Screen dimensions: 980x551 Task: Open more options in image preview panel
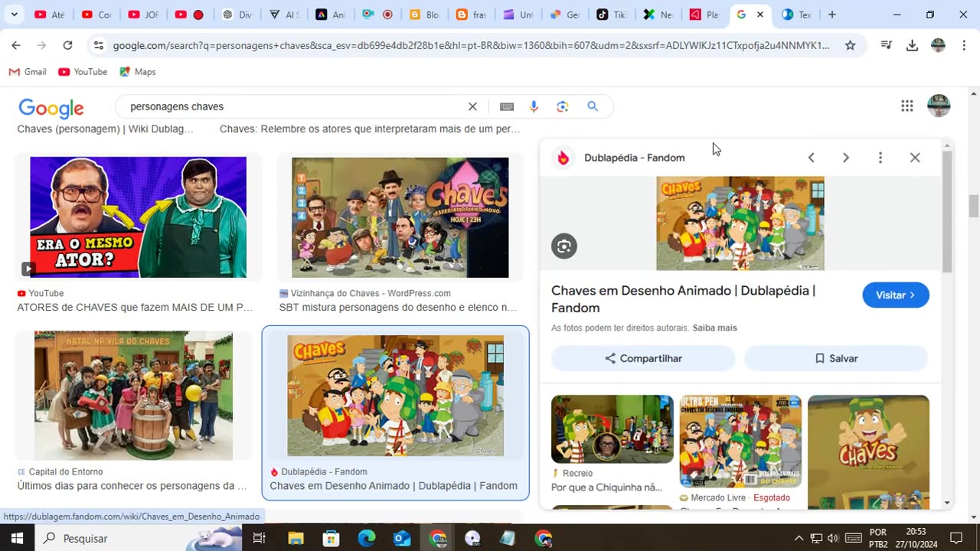point(880,158)
